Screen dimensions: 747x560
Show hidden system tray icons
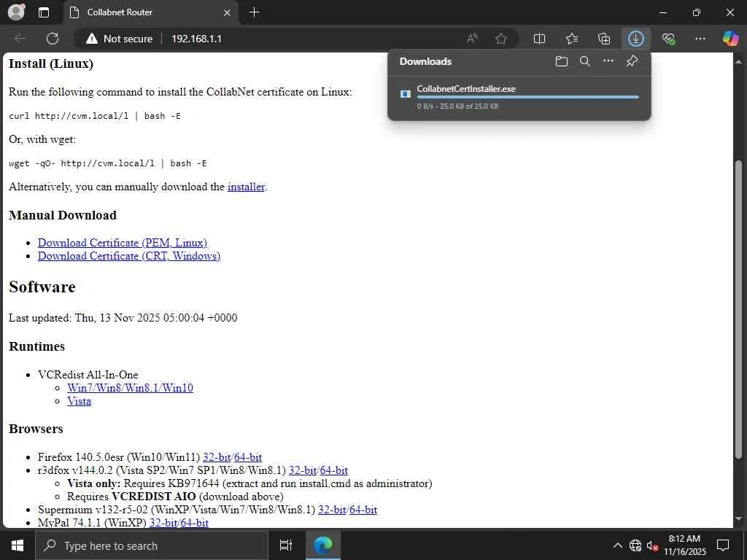617,545
